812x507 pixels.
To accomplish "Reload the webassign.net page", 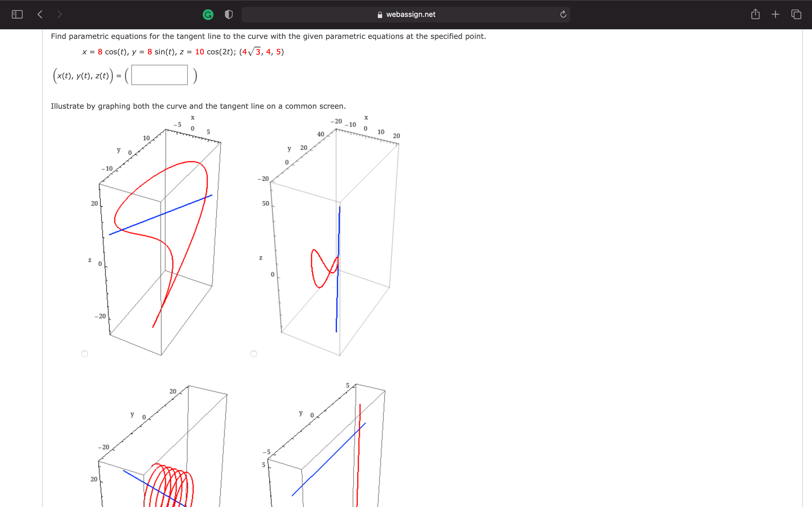I will pyautogui.click(x=563, y=14).
